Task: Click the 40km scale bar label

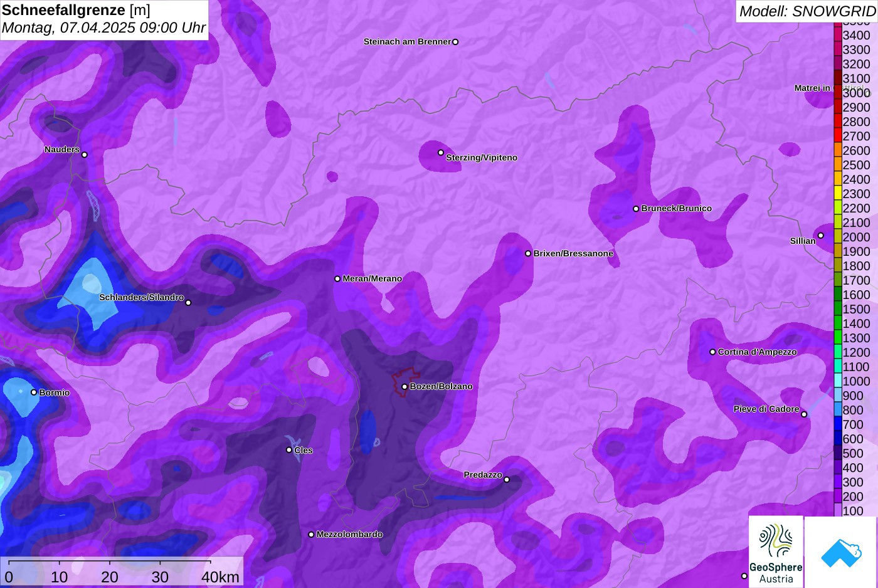Action: click(221, 577)
